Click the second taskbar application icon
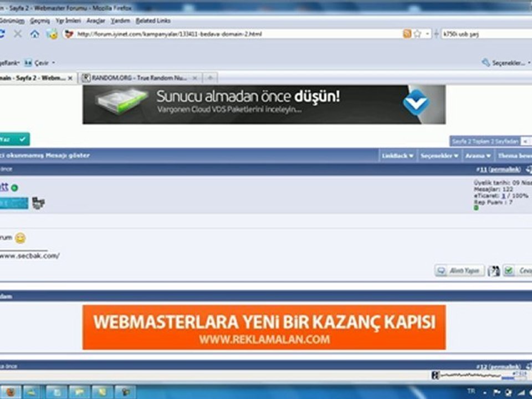 [33, 392]
